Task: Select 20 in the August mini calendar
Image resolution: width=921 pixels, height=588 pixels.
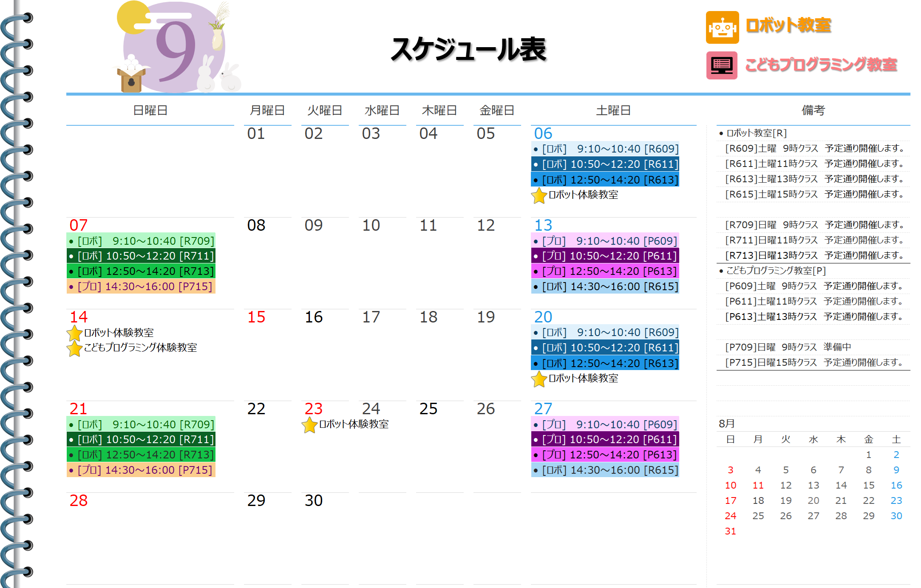Action: (813, 500)
